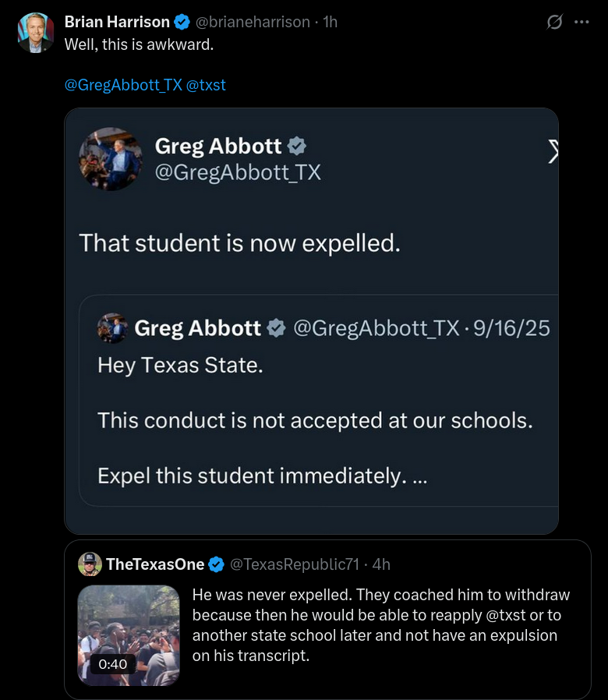Open the TheTexasOne display name
The image size is (608, 700).
click(x=155, y=564)
